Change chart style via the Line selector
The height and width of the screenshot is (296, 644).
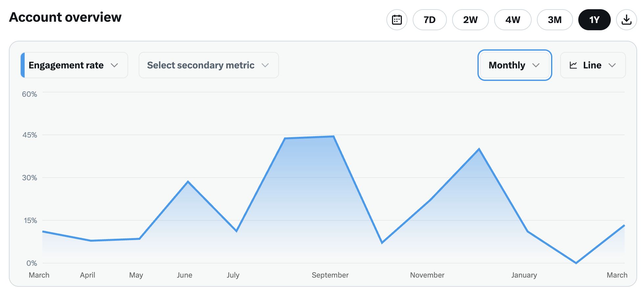pyautogui.click(x=593, y=65)
